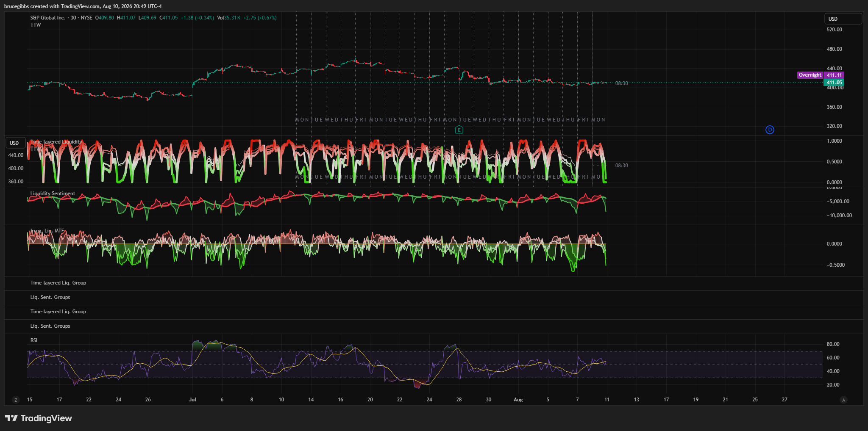Click the change value +1.38 (+0.34%)

tap(197, 18)
